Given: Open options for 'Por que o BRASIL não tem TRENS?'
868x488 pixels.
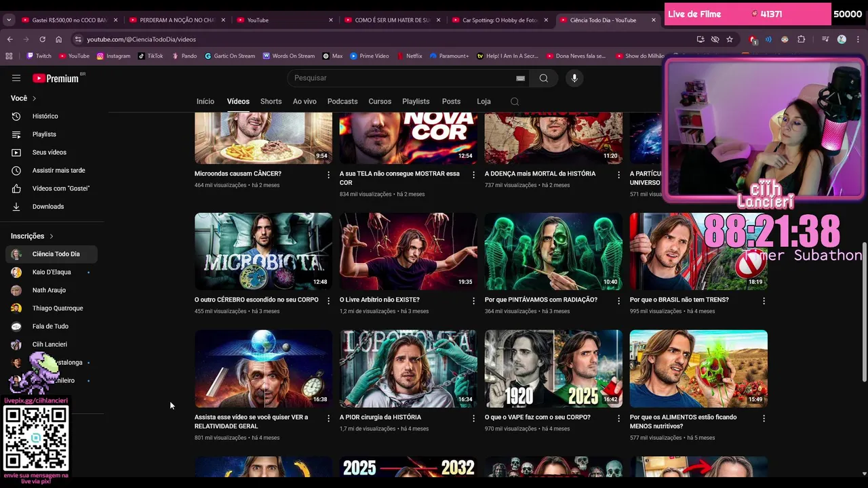Looking at the screenshot, I should click(764, 300).
